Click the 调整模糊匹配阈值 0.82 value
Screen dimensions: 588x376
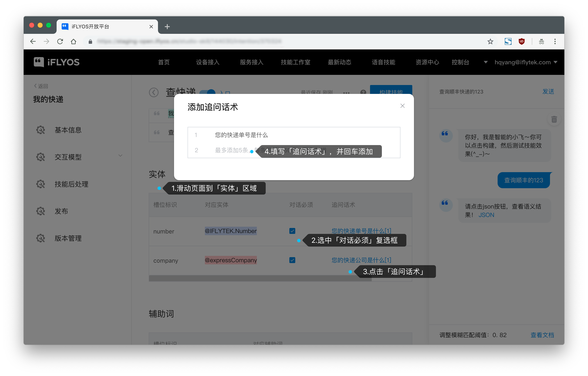point(499,335)
